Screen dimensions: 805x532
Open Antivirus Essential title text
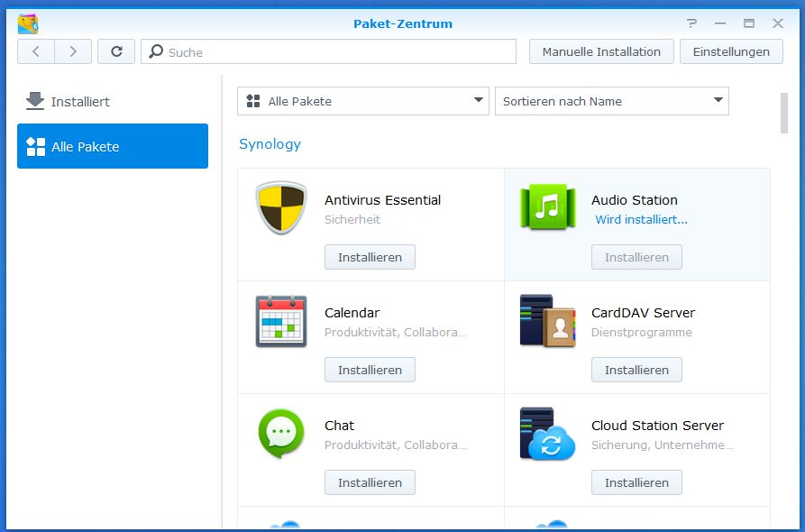[382, 200]
